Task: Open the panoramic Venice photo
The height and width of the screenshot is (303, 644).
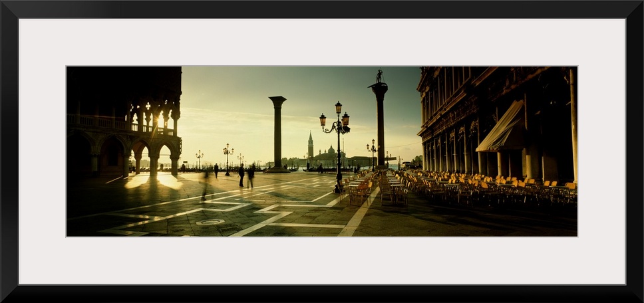Action: tap(322, 151)
